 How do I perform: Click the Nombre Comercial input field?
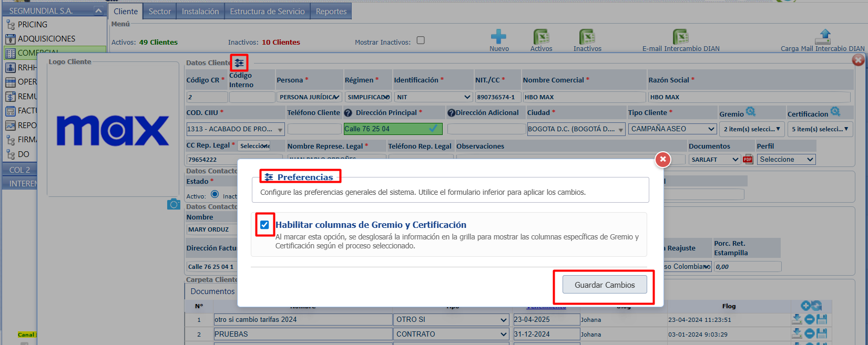(x=584, y=97)
